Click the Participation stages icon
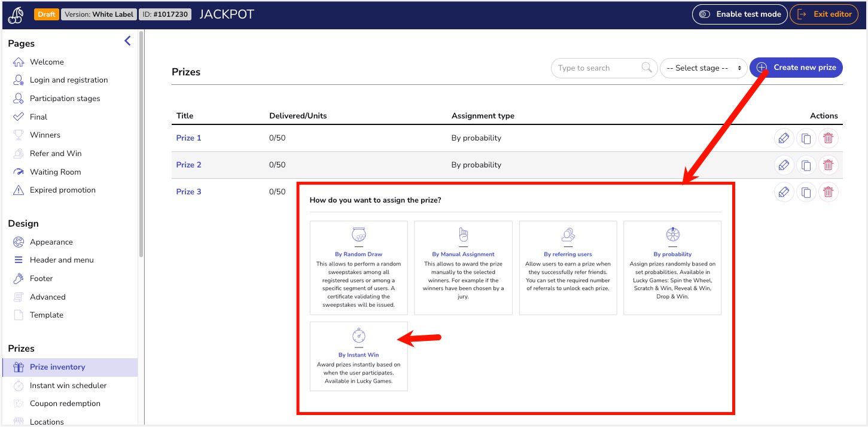 18,99
